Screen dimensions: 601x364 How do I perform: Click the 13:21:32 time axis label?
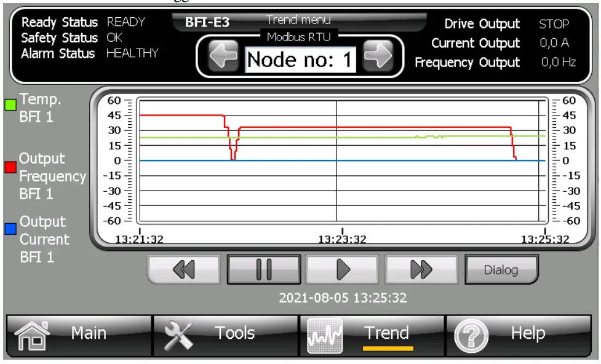click(x=140, y=239)
